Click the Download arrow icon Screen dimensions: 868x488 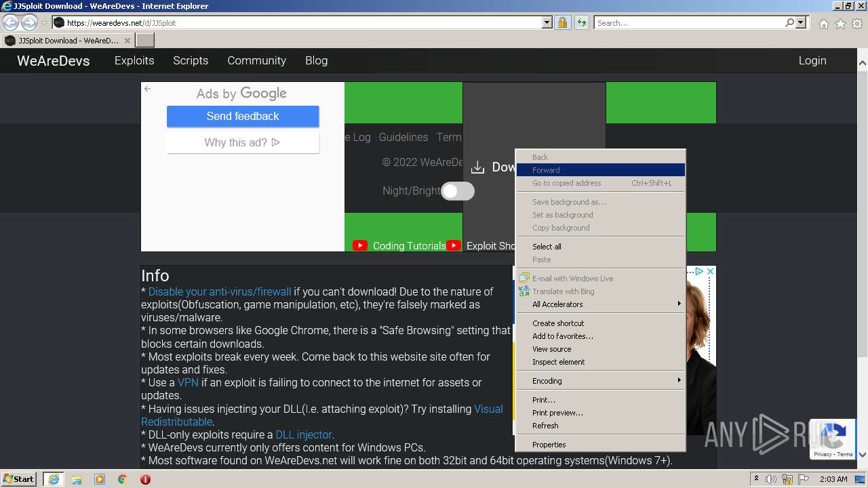click(x=477, y=167)
